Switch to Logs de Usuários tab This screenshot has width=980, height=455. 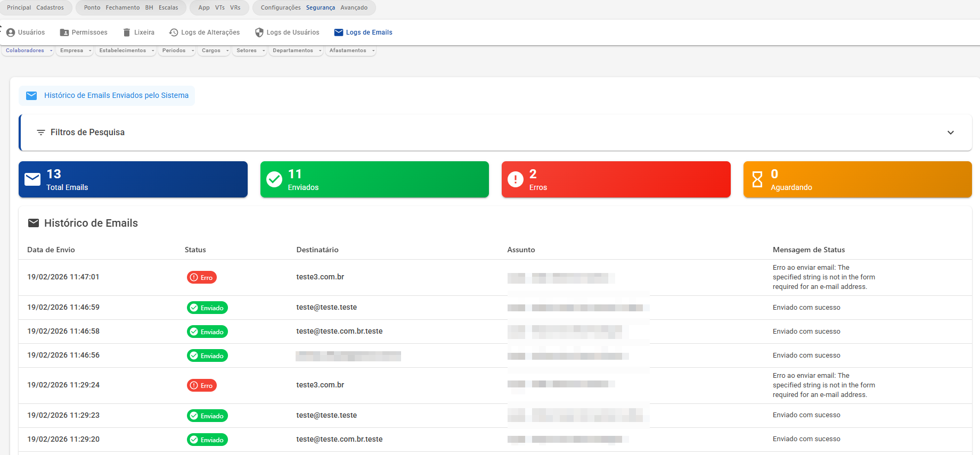click(287, 32)
